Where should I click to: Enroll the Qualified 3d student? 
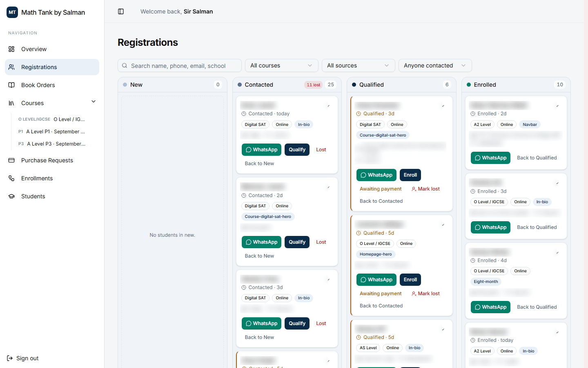[x=410, y=175]
